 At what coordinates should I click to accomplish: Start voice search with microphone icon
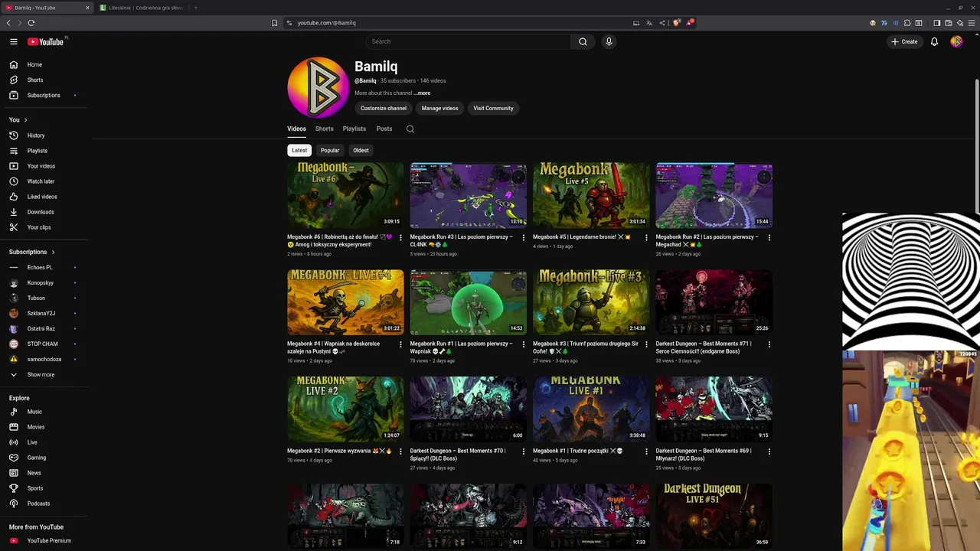(x=609, y=41)
